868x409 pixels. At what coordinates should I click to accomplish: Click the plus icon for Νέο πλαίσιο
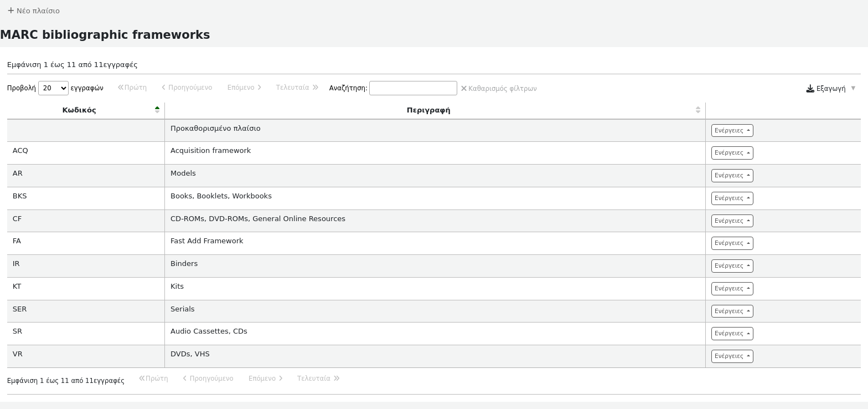pos(11,11)
